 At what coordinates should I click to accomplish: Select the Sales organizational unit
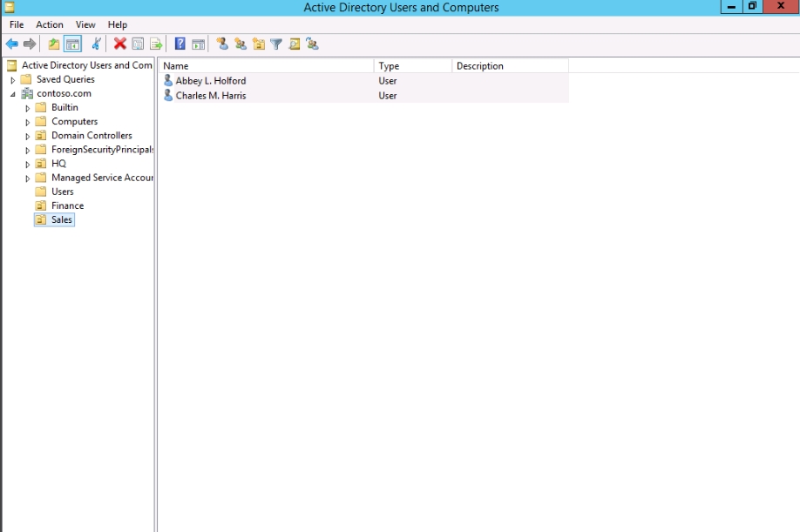point(62,219)
